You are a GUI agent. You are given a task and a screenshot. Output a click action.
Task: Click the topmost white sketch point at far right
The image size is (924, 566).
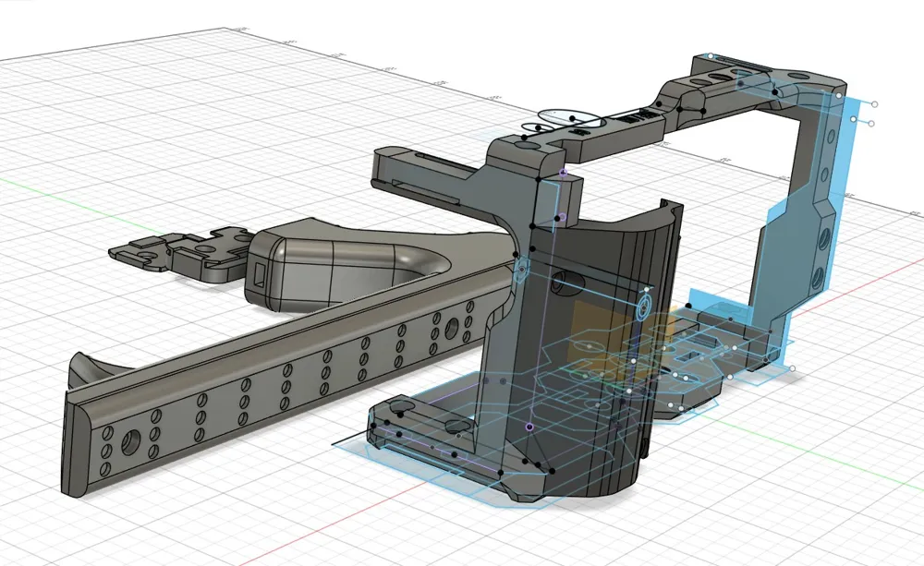tap(874, 104)
